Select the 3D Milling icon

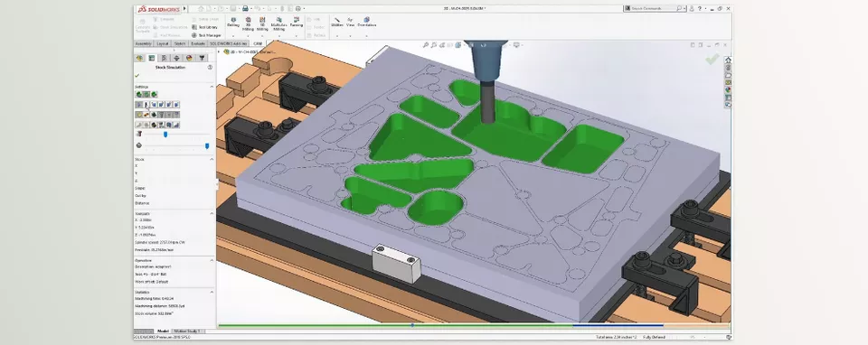pos(262,20)
